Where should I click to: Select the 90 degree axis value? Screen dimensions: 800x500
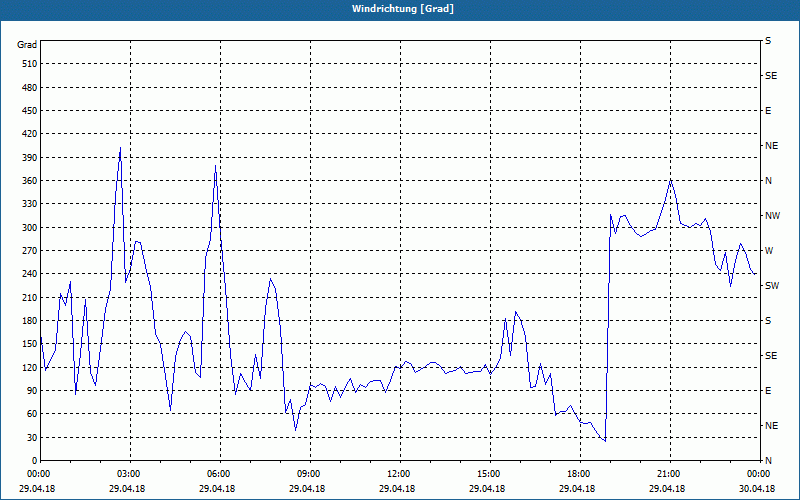pyautogui.click(x=32, y=390)
